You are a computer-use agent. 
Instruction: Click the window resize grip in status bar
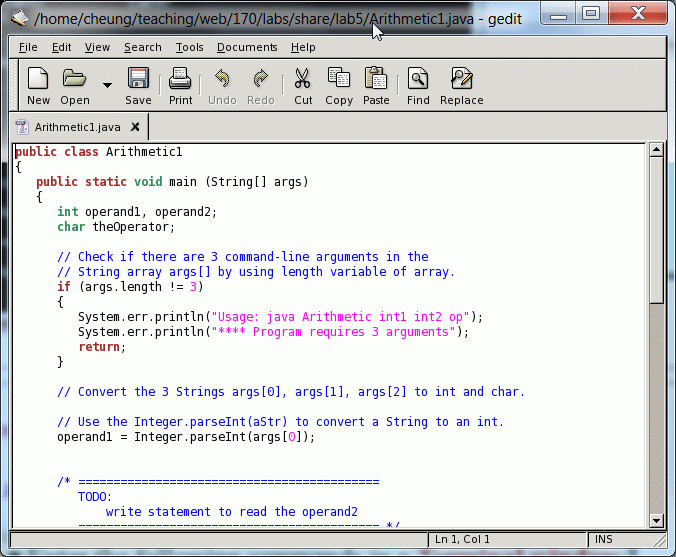[659, 541]
